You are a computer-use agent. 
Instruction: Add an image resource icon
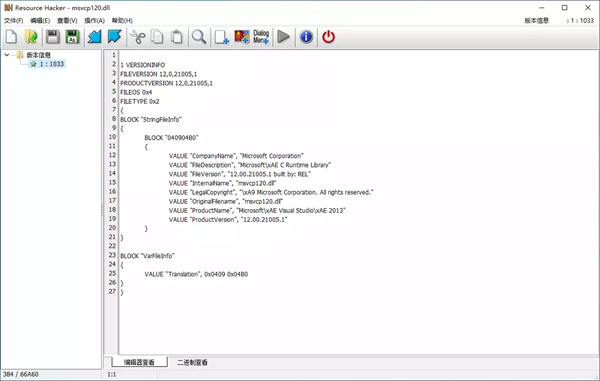click(x=242, y=37)
